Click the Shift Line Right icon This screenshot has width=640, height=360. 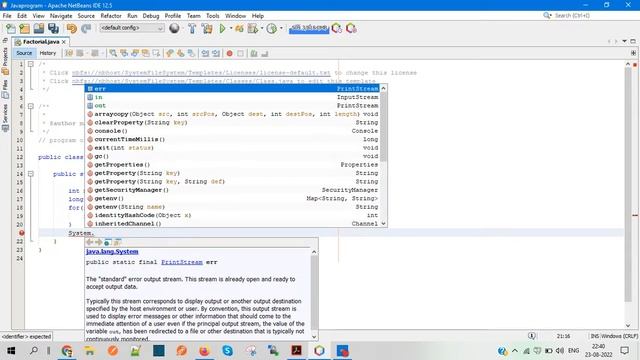pos(216,53)
